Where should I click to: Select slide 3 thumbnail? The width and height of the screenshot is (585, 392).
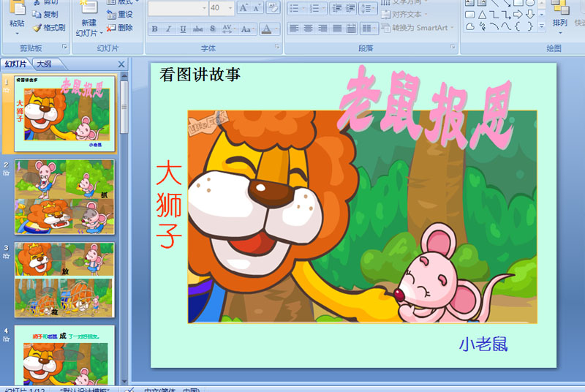point(64,279)
